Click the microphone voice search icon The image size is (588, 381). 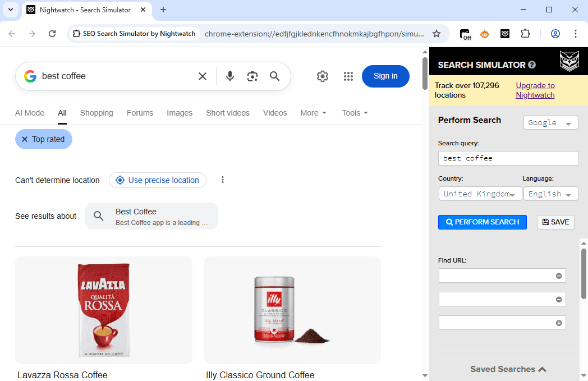(x=230, y=76)
